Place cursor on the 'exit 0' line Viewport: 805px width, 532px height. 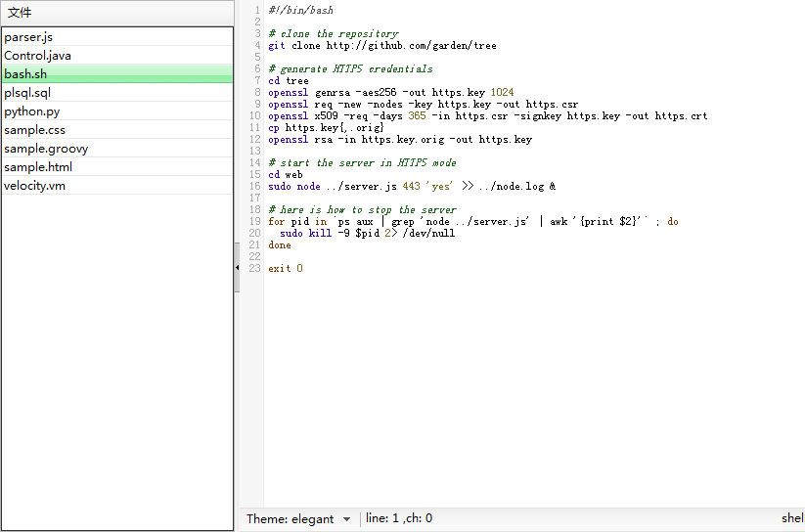pos(286,269)
